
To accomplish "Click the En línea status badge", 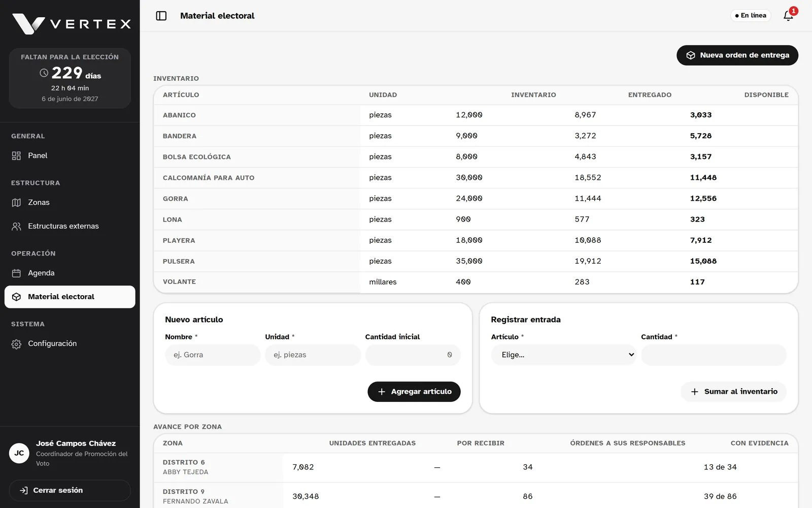I will click(751, 16).
